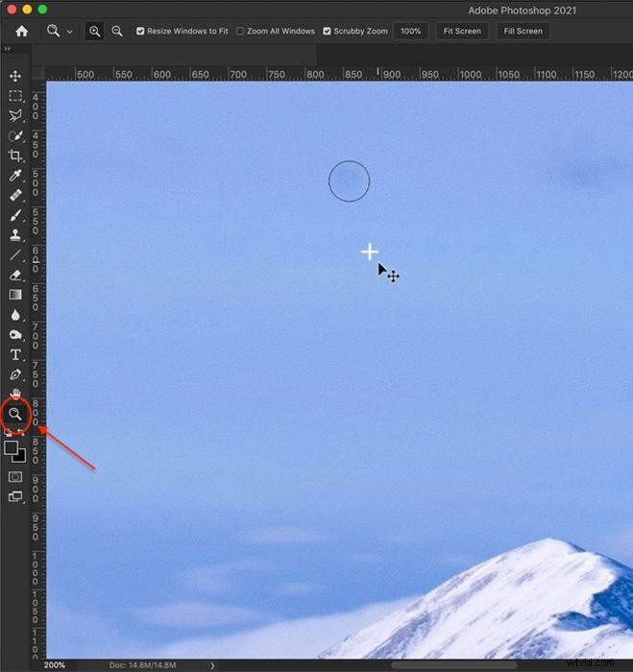Select the Pen tool
This screenshot has width=633, height=672.
(15, 374)
